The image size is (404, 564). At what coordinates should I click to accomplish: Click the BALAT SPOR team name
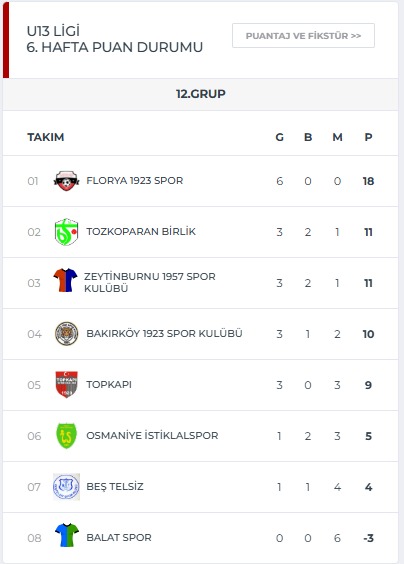point(119,538)
